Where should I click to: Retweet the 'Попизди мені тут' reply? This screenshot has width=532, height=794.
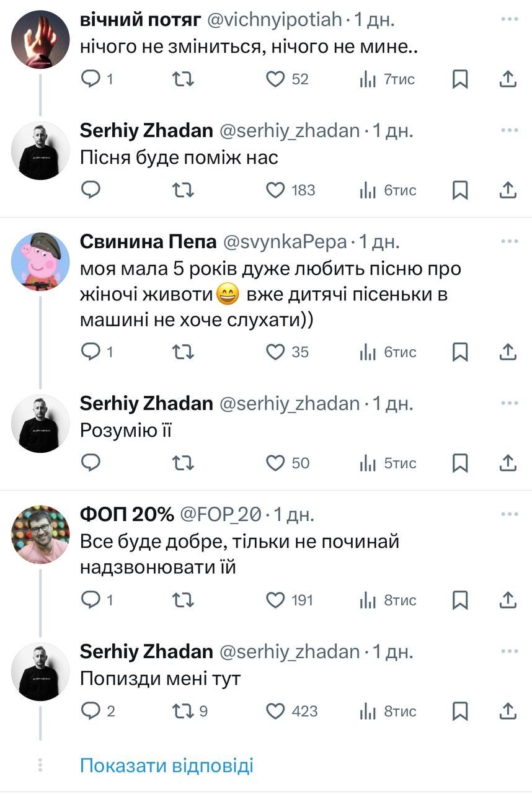pyautogui.click(x=183, y=711)
